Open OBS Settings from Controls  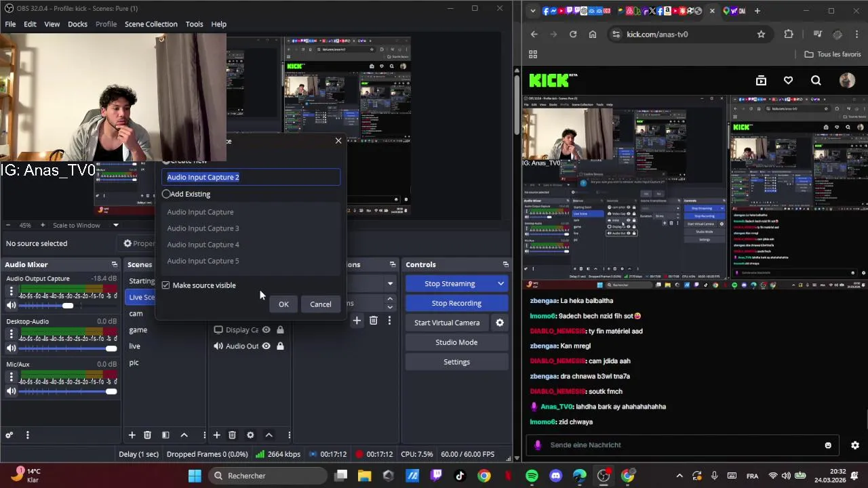point(456,362)
